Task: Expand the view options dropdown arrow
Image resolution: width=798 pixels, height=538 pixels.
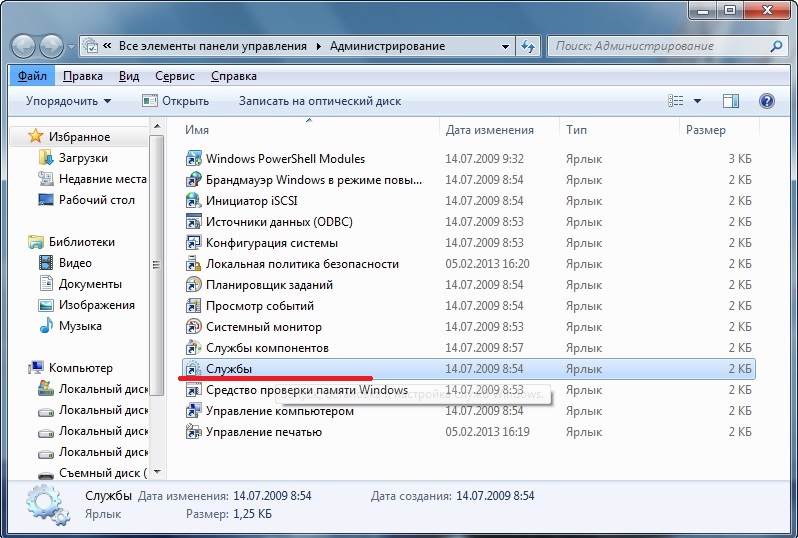Action: [697, 101]
